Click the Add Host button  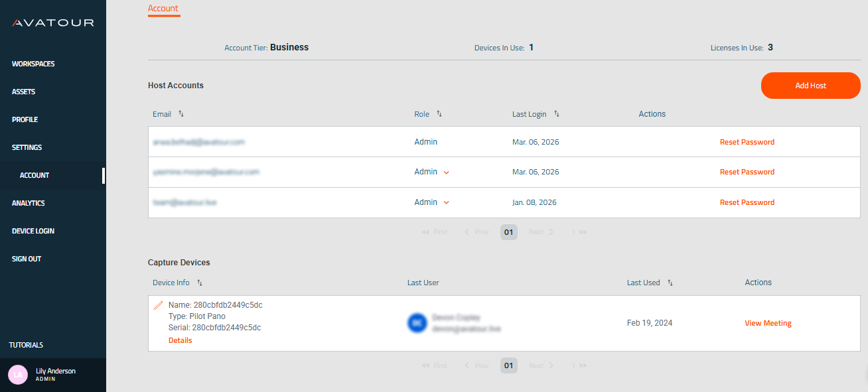pos(810,86)
